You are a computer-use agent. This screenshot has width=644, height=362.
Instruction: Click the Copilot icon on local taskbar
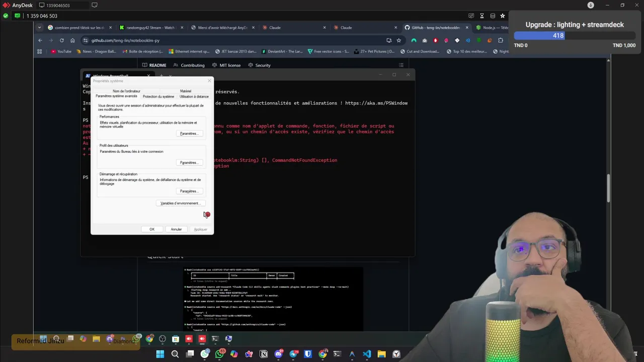pyautogui.click(x=234, y=354)
